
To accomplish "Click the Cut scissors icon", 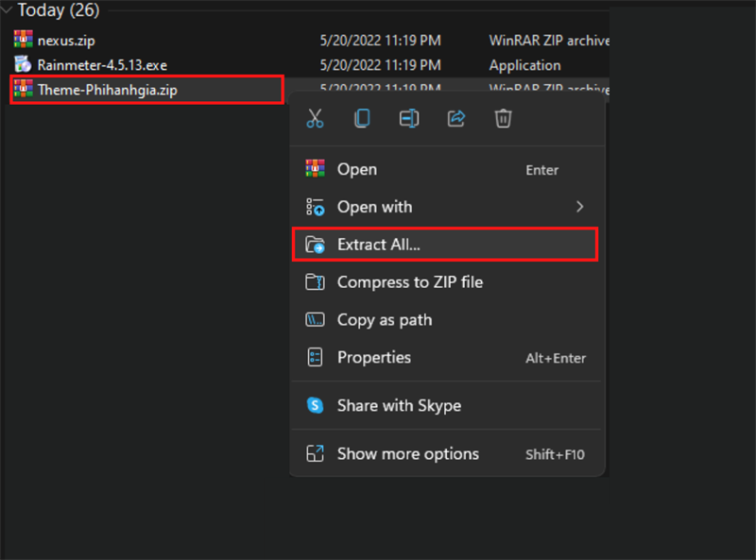I will point(316,118).
